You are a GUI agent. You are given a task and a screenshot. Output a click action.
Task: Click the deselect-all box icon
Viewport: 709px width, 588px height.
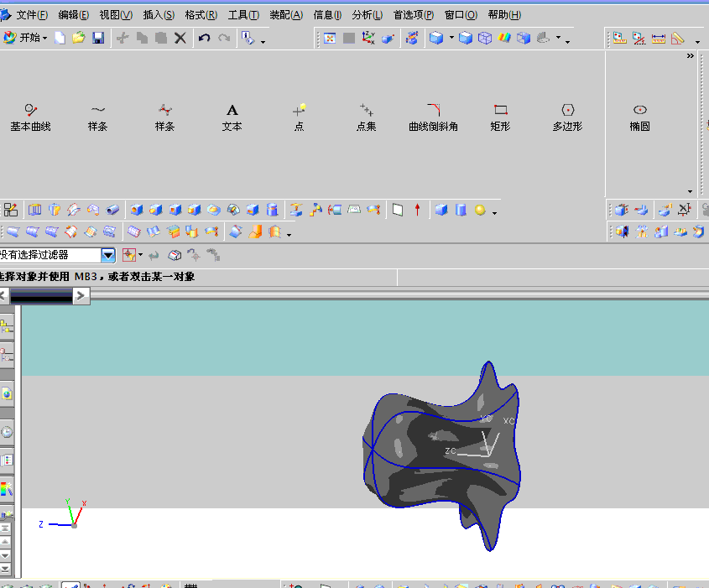[174, 256]
